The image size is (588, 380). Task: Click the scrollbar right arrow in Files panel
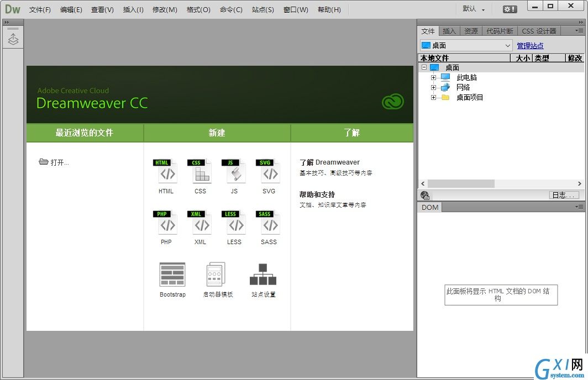coord(579,183)
